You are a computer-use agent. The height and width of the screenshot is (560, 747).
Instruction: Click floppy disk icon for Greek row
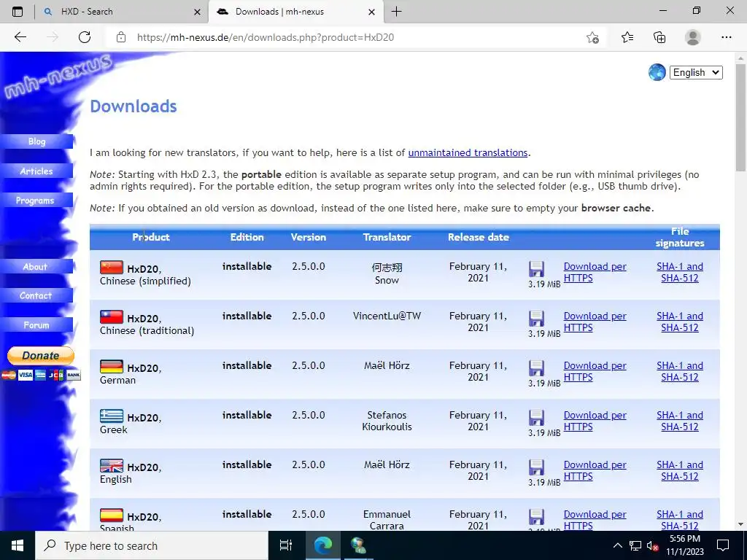[536, 418]
